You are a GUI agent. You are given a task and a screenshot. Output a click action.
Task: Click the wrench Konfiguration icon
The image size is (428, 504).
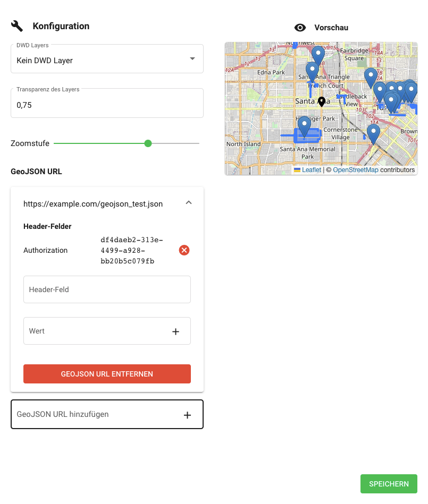pos(17,26)
